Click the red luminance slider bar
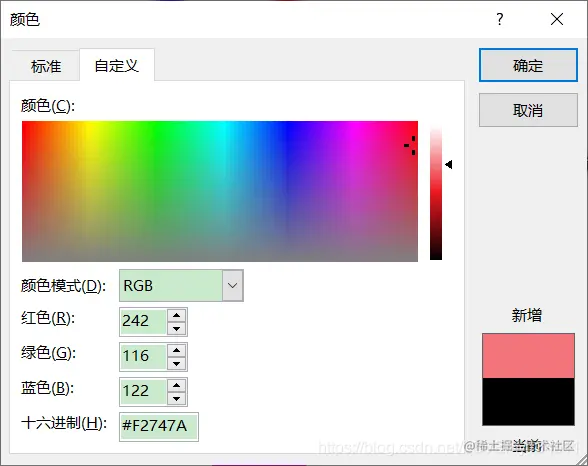 pos(436,193)
